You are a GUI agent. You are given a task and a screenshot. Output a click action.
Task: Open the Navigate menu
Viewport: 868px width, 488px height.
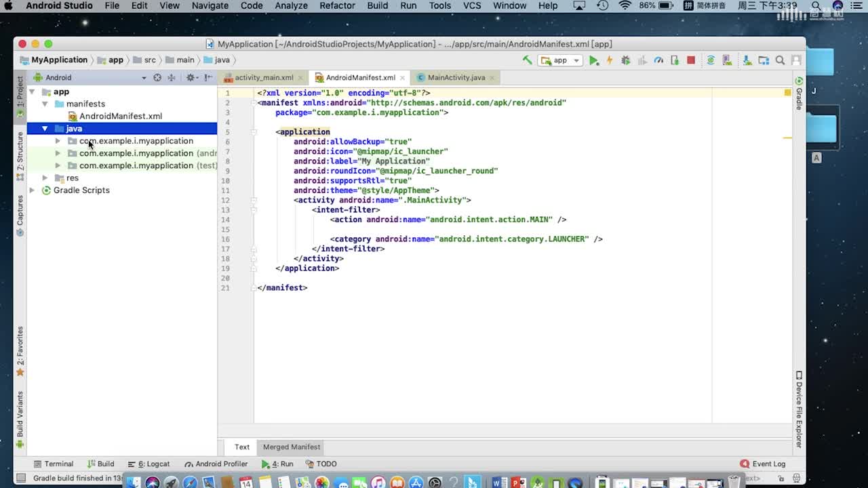coord(210,5)
